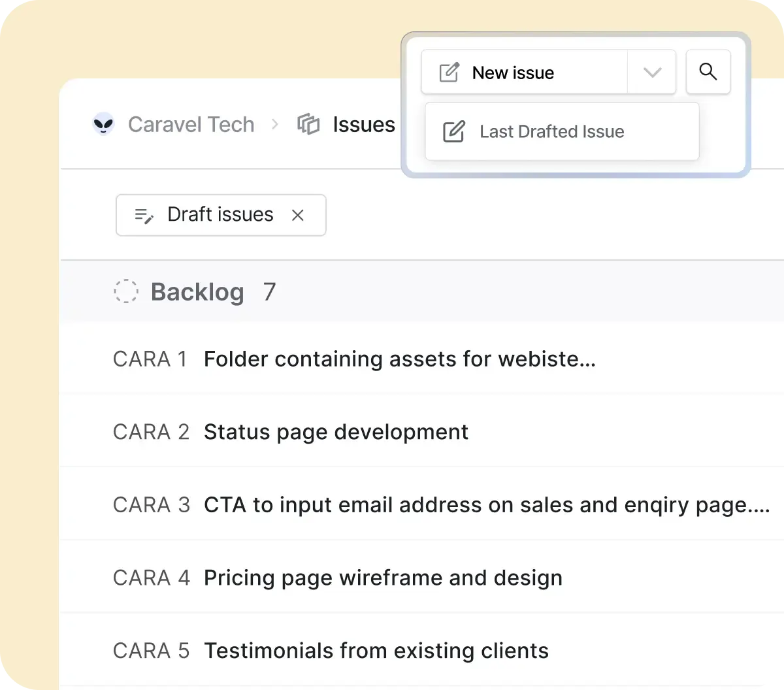Collapse the Backlog group header
The height and width of the screenshot is (690, 784).
pyautogui.click(x=197, y=292)
